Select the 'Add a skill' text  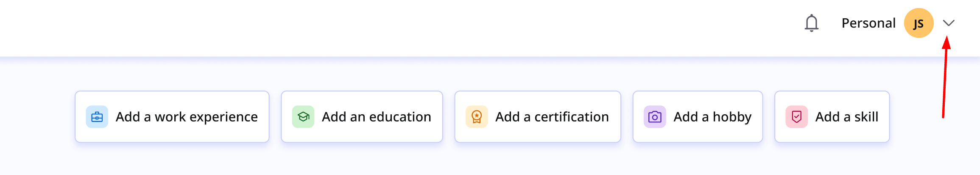pyautogui.click(x=846, y=117)
